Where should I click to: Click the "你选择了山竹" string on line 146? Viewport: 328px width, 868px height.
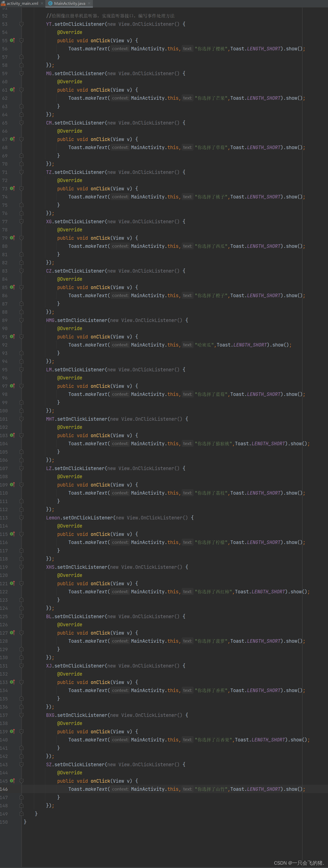(212, 789)
